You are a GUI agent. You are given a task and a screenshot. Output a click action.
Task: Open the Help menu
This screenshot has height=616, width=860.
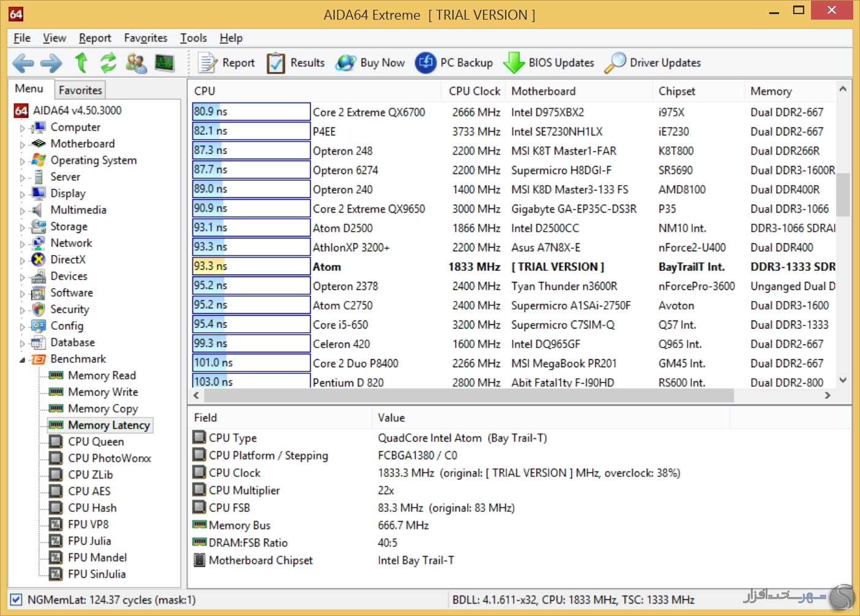click(x=231, y=38)
